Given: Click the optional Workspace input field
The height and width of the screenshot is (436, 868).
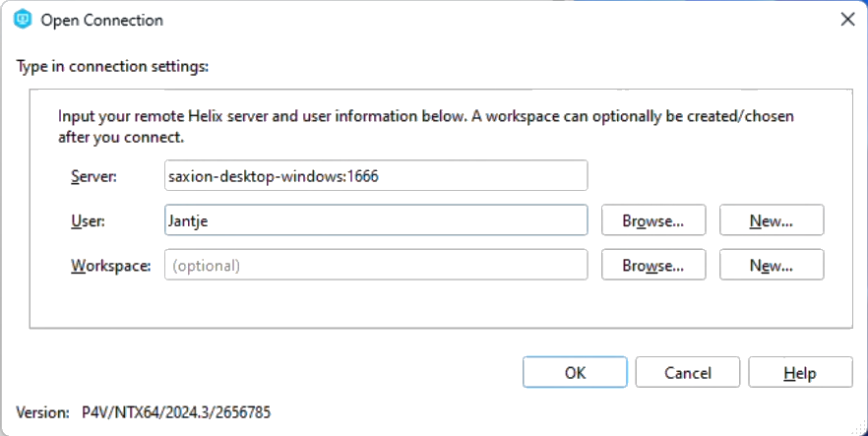Looking at the screenshot, I should pyautogui.click(x=375, y=265).
